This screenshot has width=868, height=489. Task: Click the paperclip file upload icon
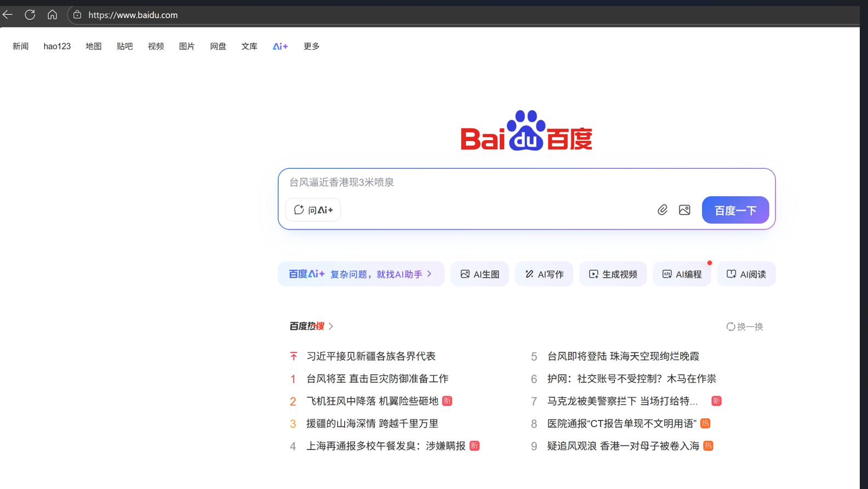click(x=662, y=210)
